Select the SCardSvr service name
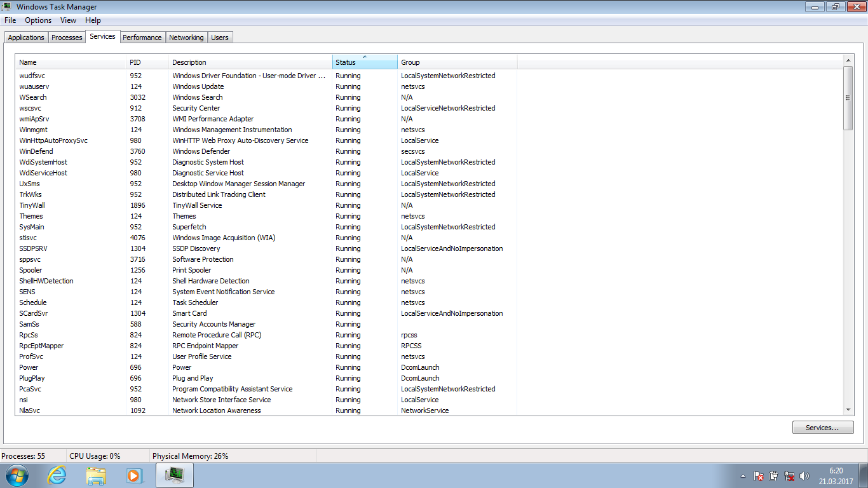This screenshot has width=868, height=488. (34, 313)
